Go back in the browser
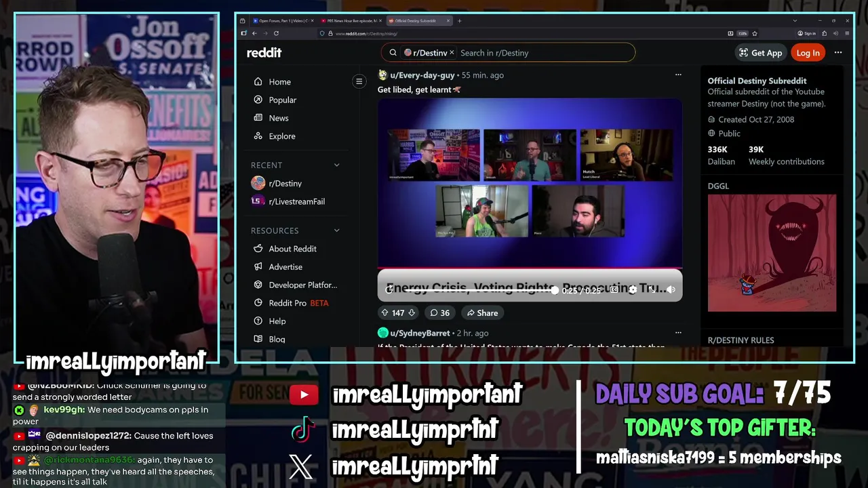This screenshot has height=488, width=868. pos(254,33)
